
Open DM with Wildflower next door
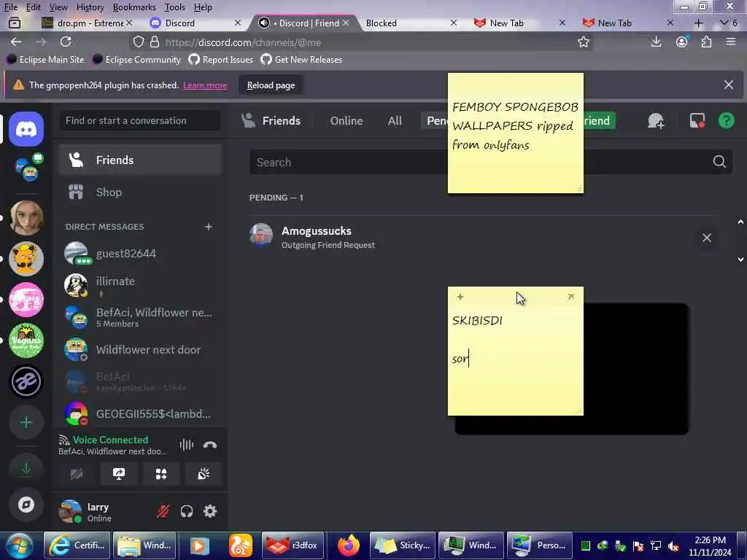pyautogui.click(x=140, y=349)
